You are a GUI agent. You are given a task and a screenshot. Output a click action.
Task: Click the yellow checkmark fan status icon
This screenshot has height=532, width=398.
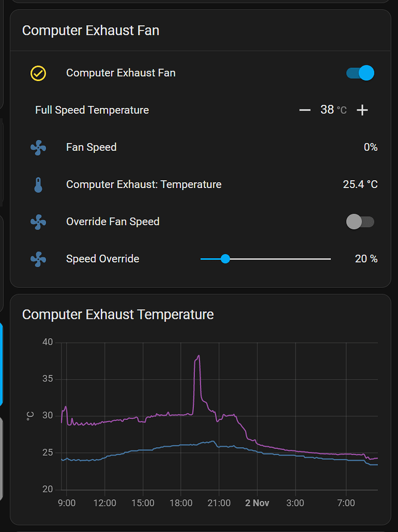tap(38, 73)
